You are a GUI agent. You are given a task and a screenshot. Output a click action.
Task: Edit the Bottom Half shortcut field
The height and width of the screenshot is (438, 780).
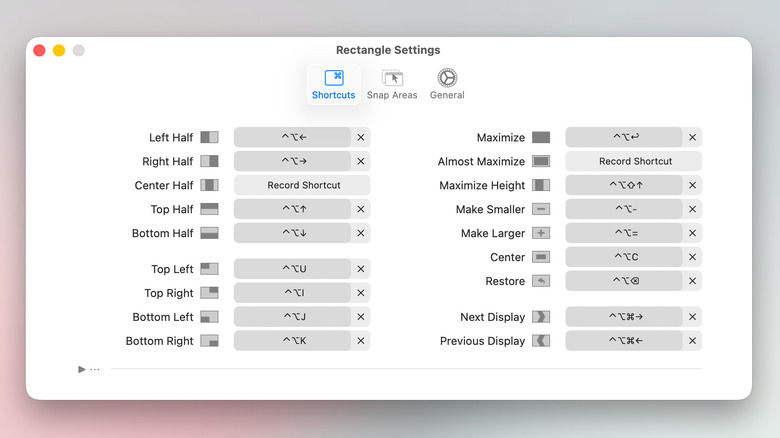[292, 233]
